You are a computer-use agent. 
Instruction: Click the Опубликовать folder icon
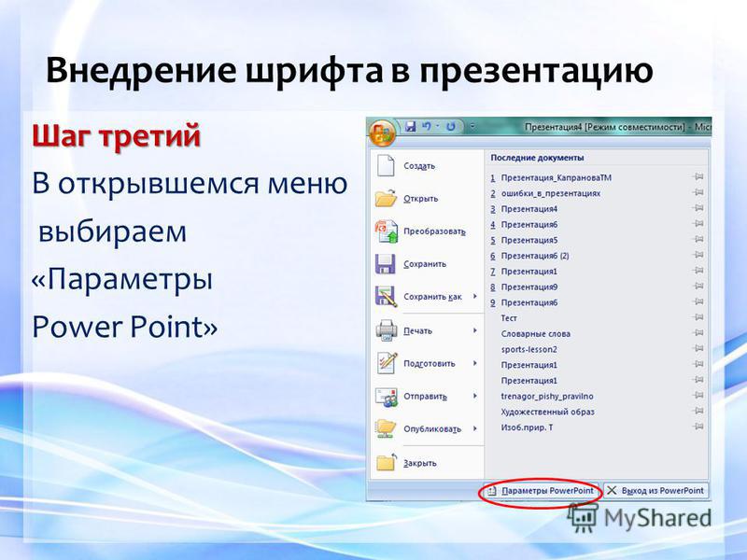pyautogui.click(x=386, y=428)
